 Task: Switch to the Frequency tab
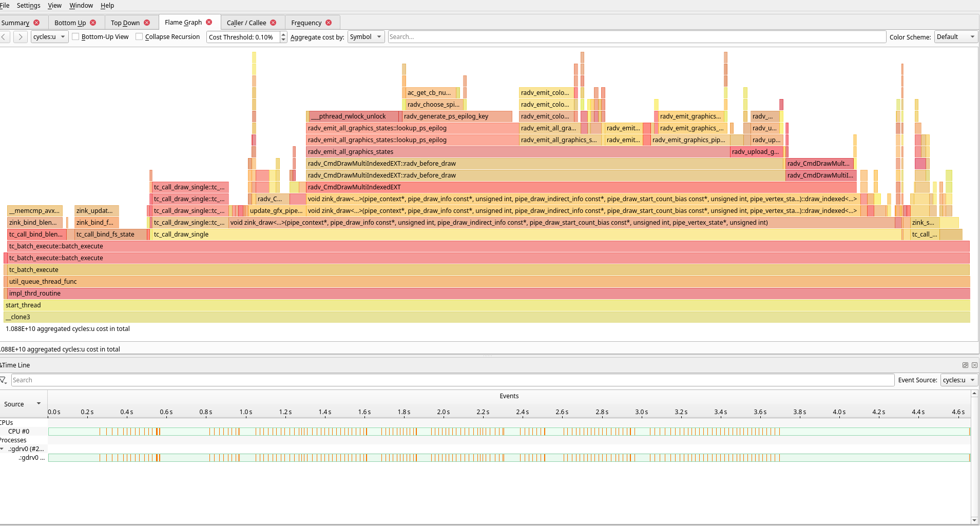pyautogui.click(x=306, y=23)
